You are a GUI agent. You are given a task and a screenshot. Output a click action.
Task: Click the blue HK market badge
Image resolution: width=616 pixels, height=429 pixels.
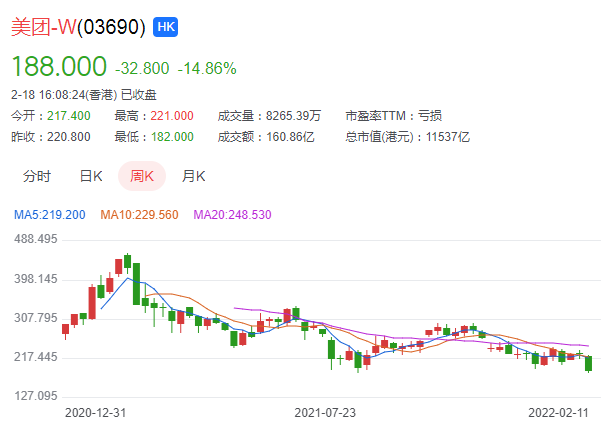click(165, 27)
